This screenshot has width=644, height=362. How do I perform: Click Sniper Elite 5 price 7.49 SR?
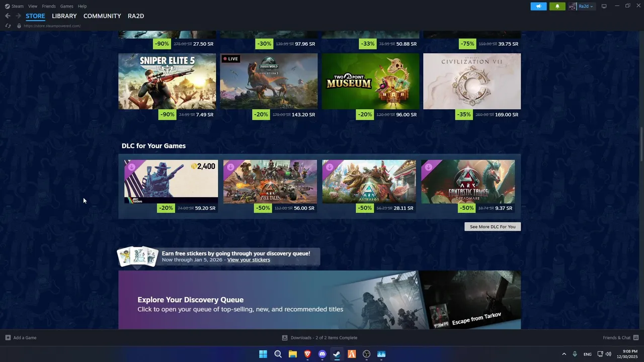[x=204, y=115]
